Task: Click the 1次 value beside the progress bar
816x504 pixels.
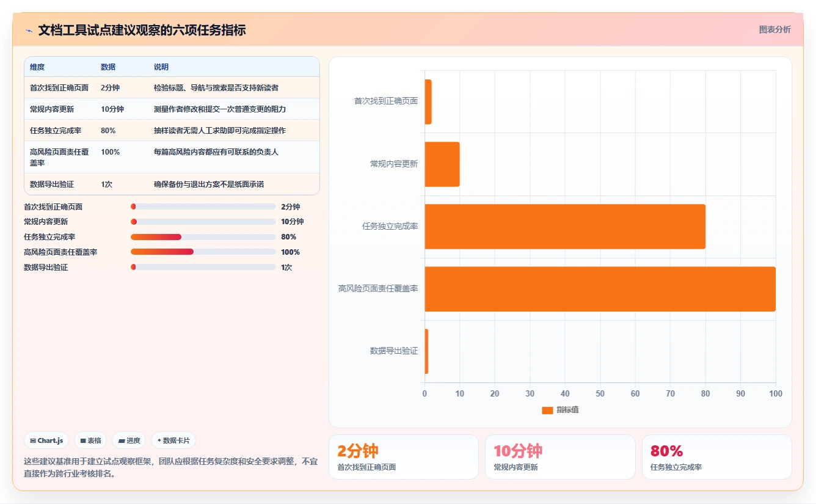Action: click(x=286, y=268)
